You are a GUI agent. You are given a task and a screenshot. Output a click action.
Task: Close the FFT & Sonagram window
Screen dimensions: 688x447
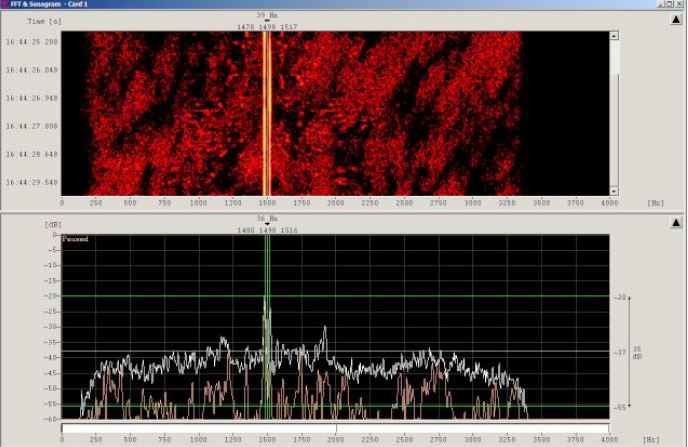[680, 5]
